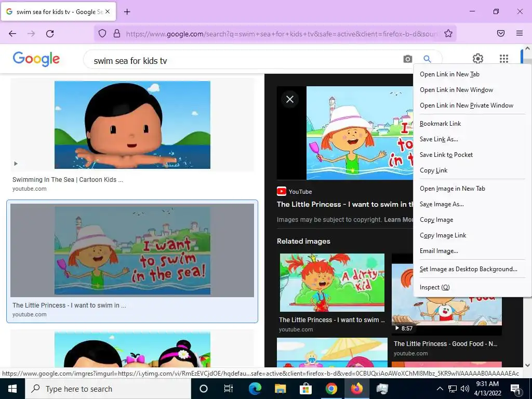The image size is (532, 399).
Task: Open the Windows Start menu
Action: [x=12, y=389]
